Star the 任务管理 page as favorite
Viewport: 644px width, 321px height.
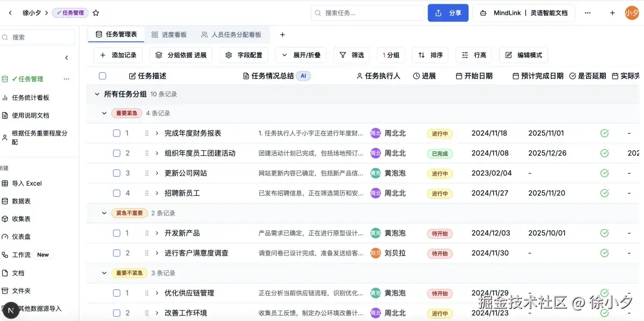point(95,13)
